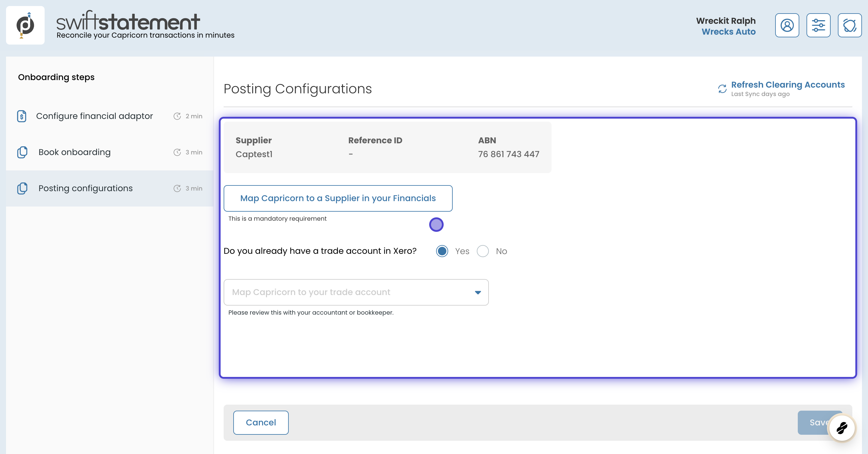Screen dimensions: 868x454
Task: Open the floating help widget icon
Action: tap(842, 428)
